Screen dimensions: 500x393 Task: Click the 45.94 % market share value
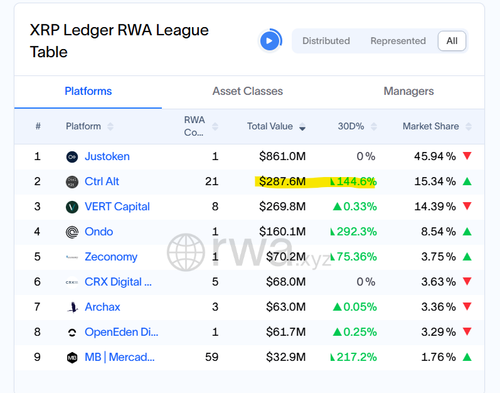[x=435, y=156]
